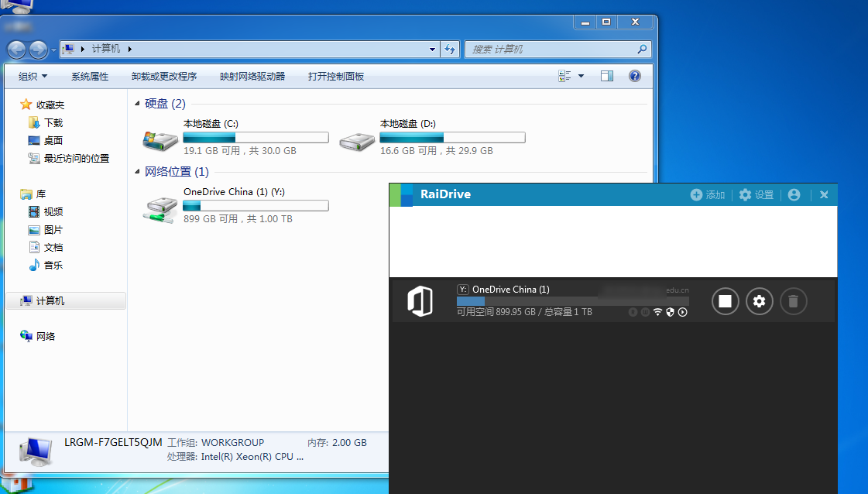The image size is (868, 494).
Task: Click the text '899 GB 可用 , 共 1.00 TB'
Action: click(x=238, y=219)
